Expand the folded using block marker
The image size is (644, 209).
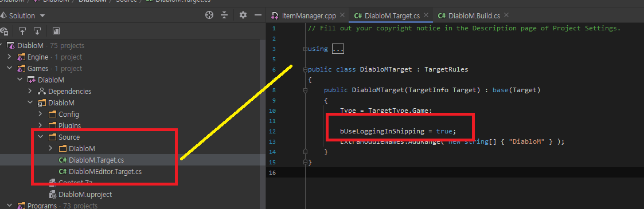tap(305, 49)
